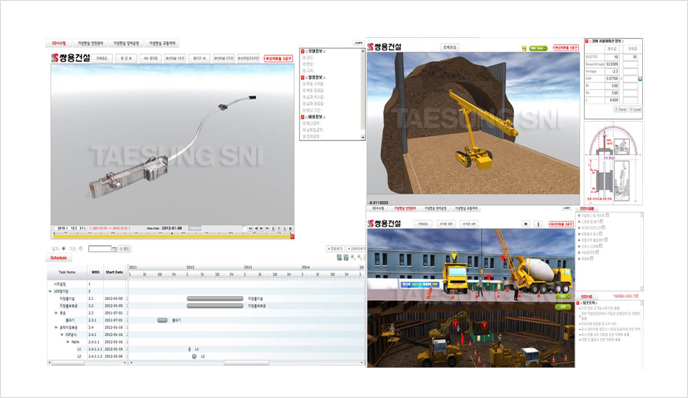Tick the first checkbox in the site checklist
Screen dimensions: 688x398
coord(607,215)
